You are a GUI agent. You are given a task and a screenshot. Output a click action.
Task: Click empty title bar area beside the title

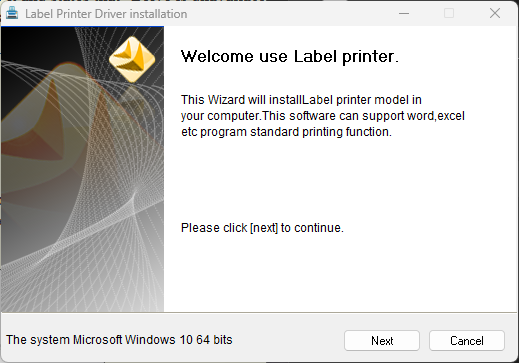point(290,13)
